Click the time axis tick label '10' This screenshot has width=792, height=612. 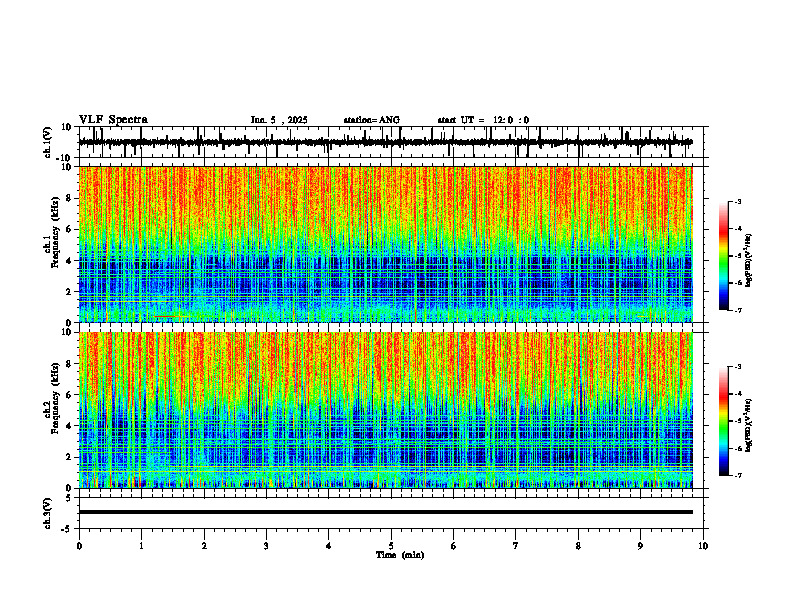(x=703, y=546)
